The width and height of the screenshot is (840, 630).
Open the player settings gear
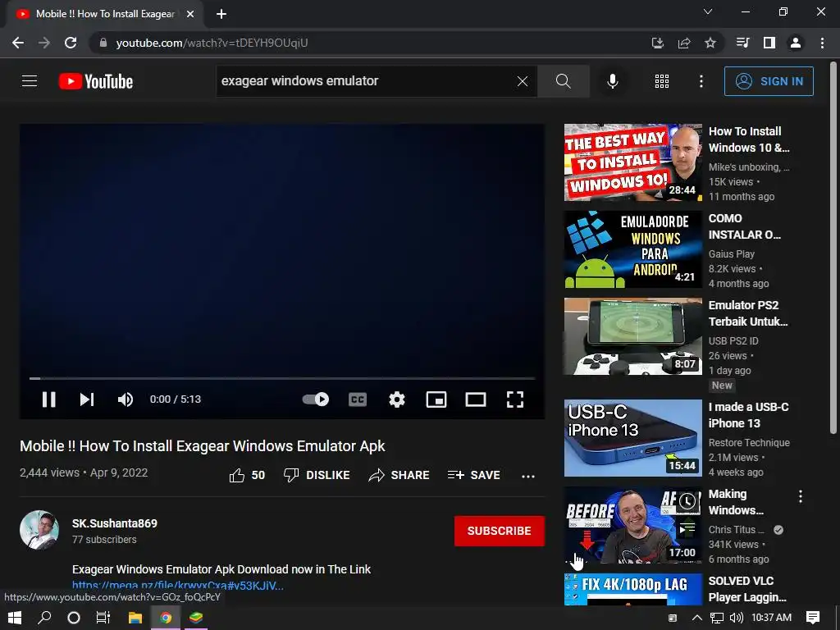(x=396, y=399)
